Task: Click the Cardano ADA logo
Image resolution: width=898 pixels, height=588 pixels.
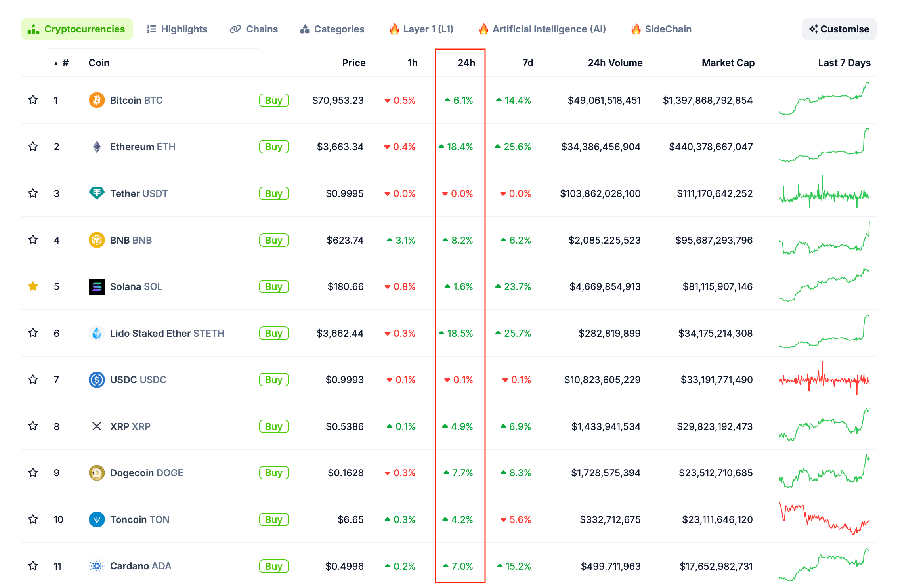Action: coord(97,566)
